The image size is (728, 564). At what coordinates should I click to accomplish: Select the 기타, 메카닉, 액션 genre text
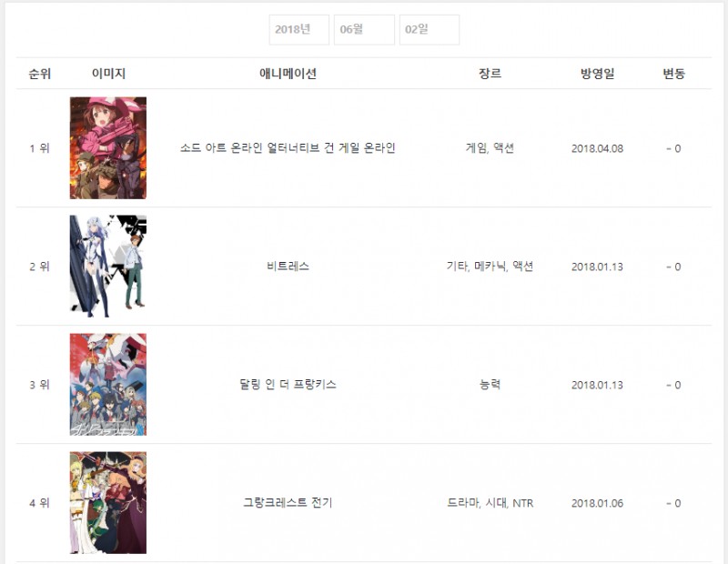tap(490, 267)
